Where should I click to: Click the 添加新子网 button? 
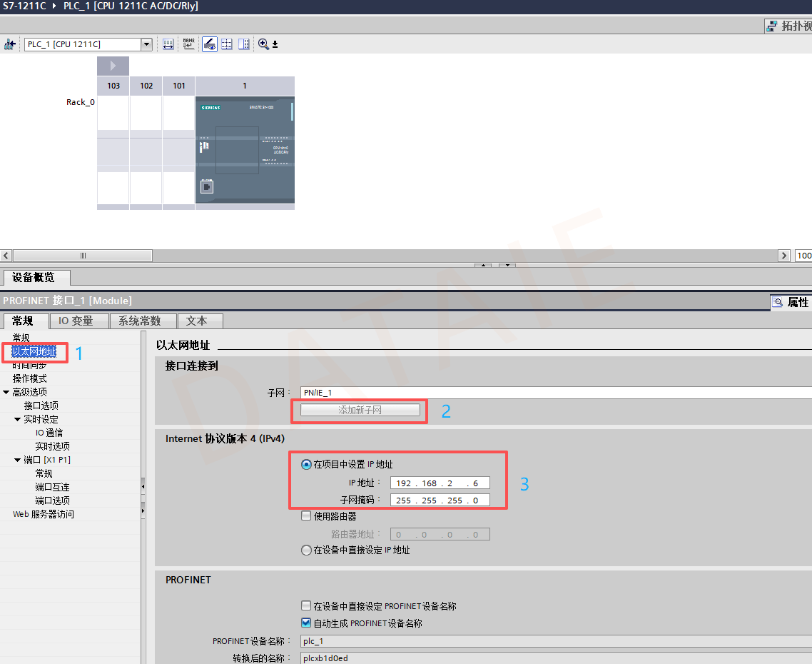tap(360, 410)
